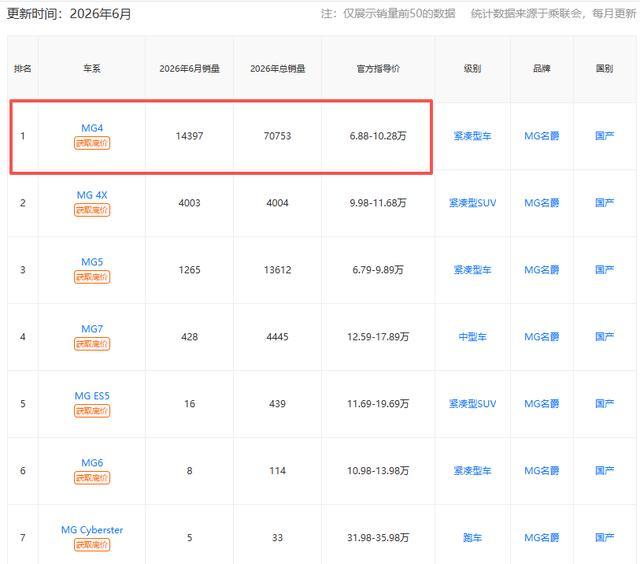The width and height of the screenshot is (640, 564).
Task: Open 紧凑型车 category link in MG5 row
Action: click(472, 270)
